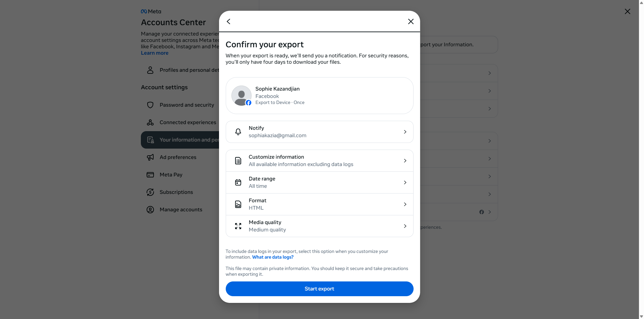The image size is (644, 319).
Task: Click the Ad preferences megaphone icon
Action: (150, 157)
